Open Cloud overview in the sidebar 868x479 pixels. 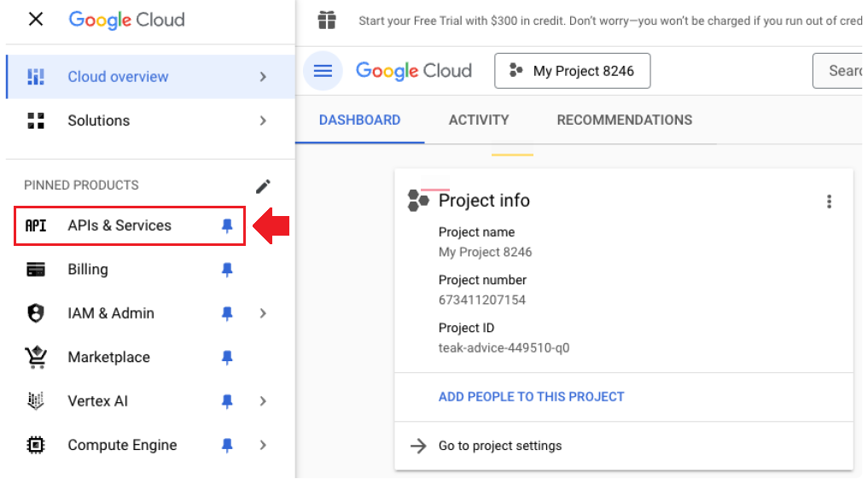pos(150,77)
